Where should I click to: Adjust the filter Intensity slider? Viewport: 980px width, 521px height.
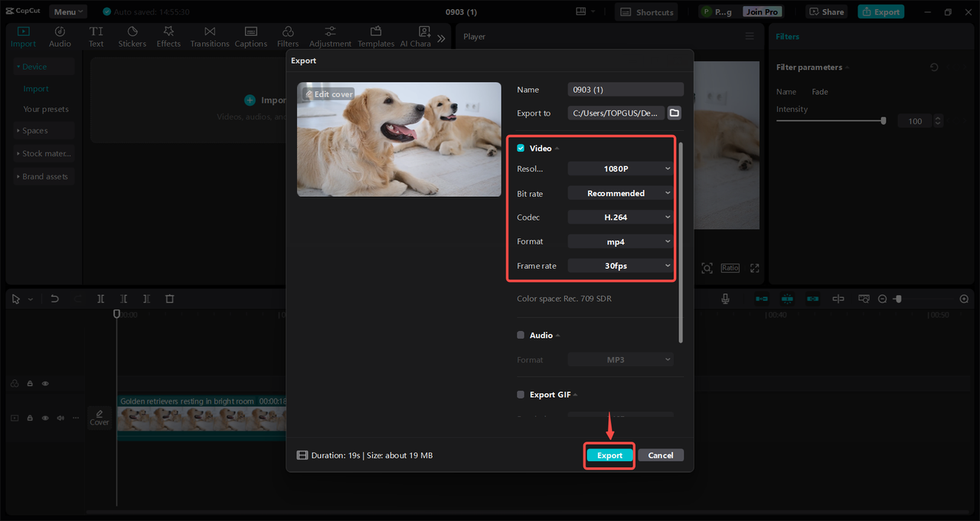[883, 121]
